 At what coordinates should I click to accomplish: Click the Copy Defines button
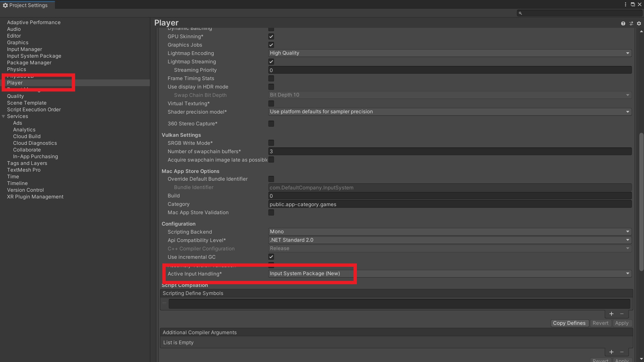[570, 323]
